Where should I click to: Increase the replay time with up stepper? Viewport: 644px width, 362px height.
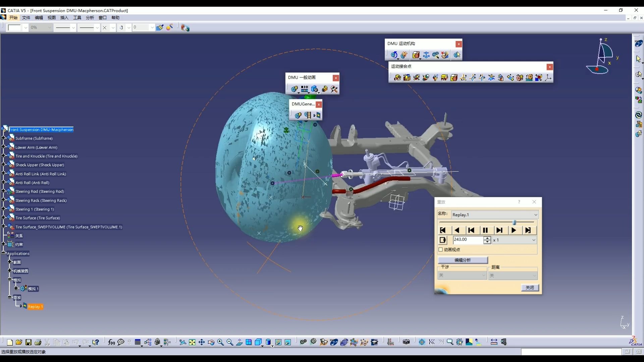(x=487, y=238)
